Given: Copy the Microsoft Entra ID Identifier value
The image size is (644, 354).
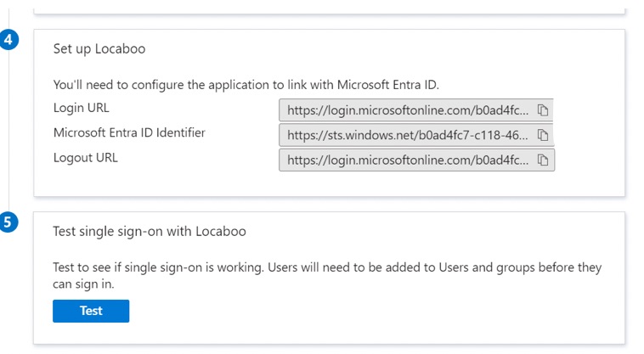Looking at the screenshot, I should 543,135.
